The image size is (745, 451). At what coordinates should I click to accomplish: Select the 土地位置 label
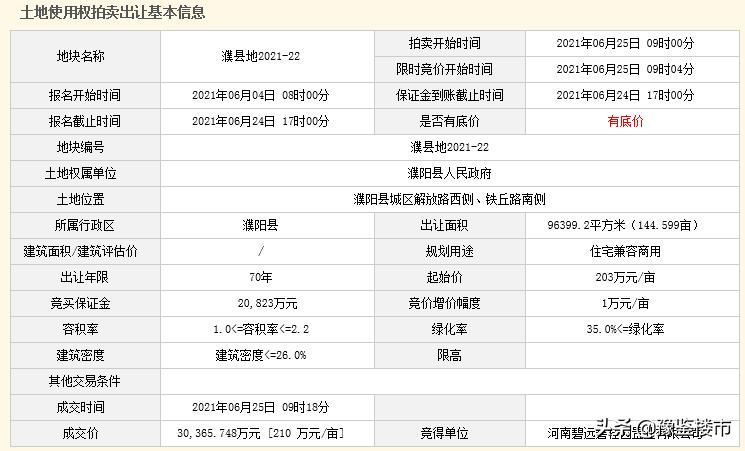click(x=80, y=200)
